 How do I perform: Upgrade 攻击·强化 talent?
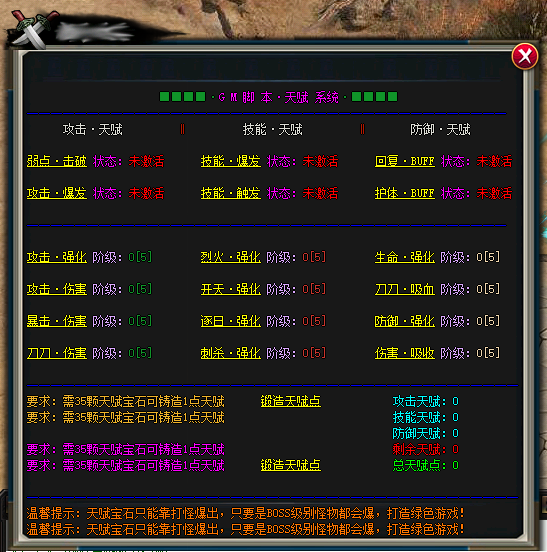tap(57, 257)
